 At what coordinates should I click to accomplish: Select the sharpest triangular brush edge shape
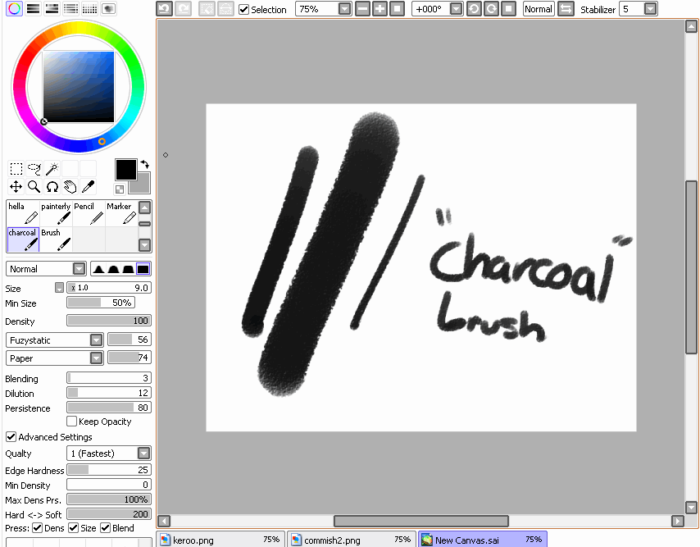tap(99, 269)
